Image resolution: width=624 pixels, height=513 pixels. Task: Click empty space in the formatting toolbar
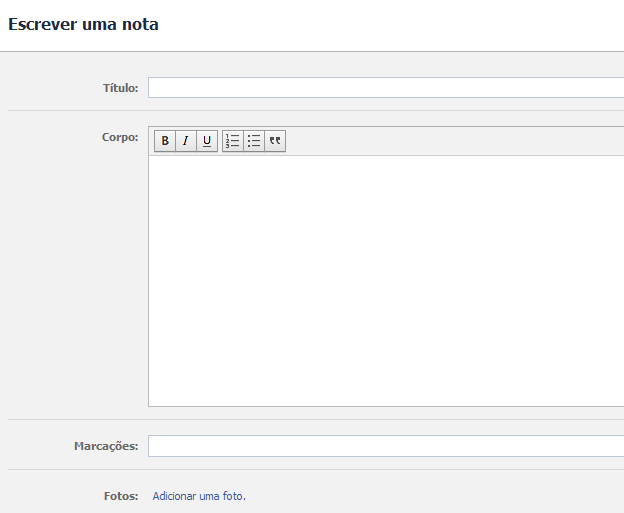[x=450, y=141]
